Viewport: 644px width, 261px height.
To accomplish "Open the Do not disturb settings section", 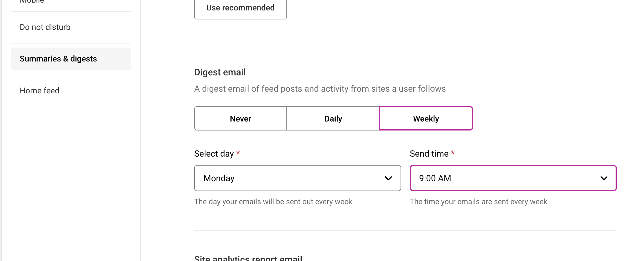I will 45,27.
